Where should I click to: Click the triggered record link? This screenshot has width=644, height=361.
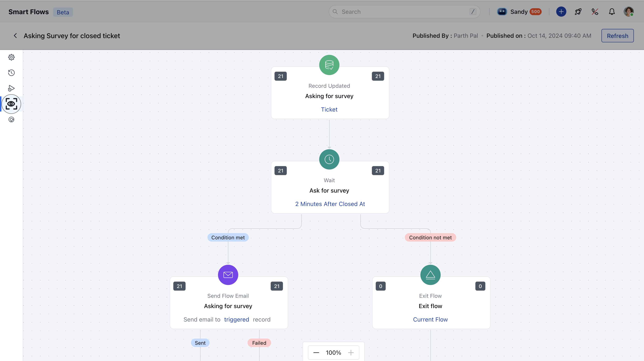pyautogui.click(x=236, y=319)
